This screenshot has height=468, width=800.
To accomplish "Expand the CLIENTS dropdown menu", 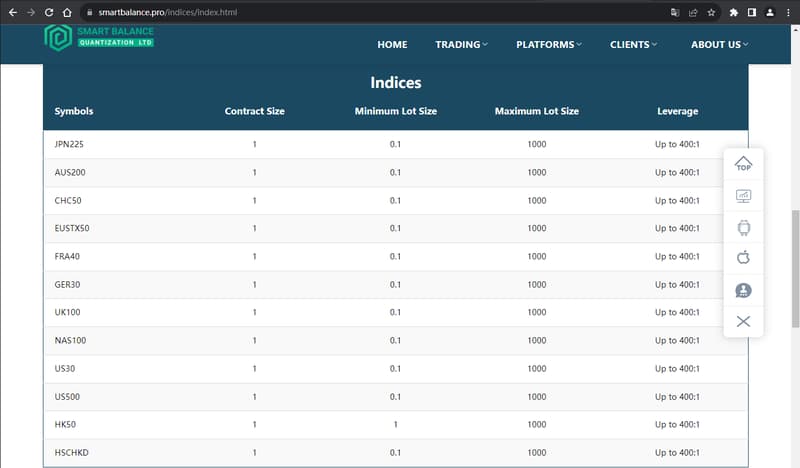I will 633,44.
